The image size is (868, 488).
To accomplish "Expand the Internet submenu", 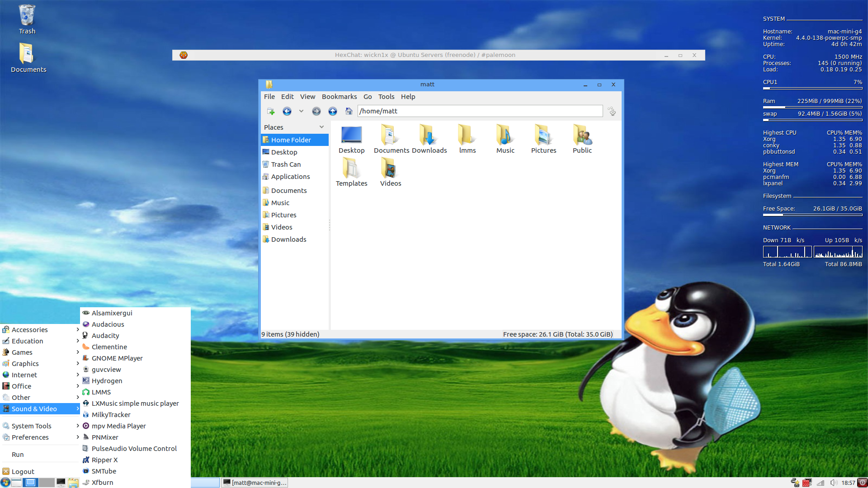I will click(x=40, y=375).
